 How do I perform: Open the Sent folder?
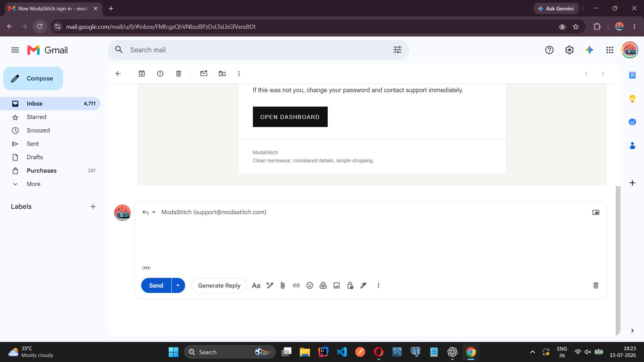click(50, 144)
